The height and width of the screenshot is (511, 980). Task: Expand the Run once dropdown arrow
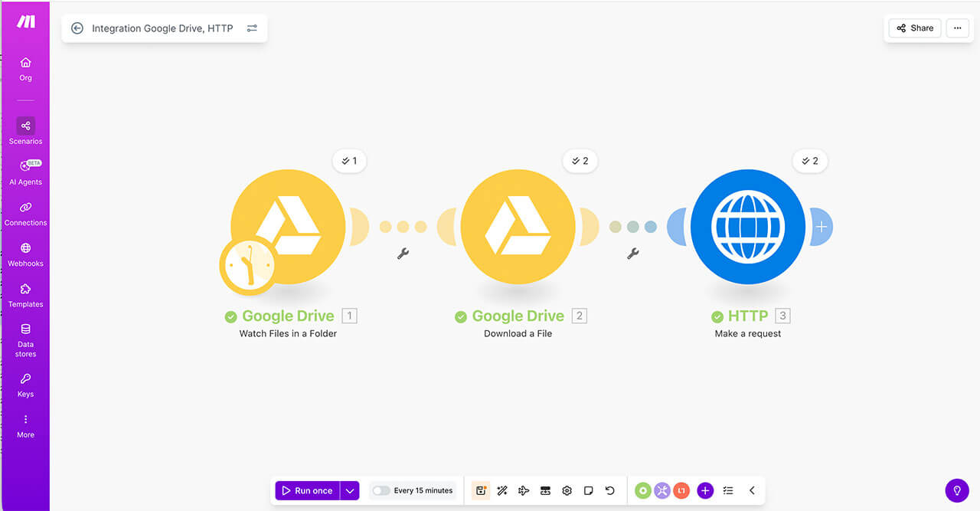click(x=350, y=490)
